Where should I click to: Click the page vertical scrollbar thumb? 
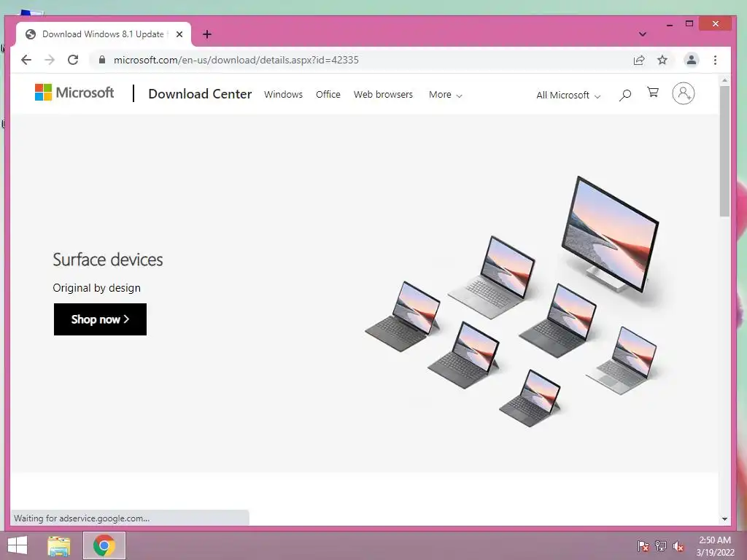point(724,152)
